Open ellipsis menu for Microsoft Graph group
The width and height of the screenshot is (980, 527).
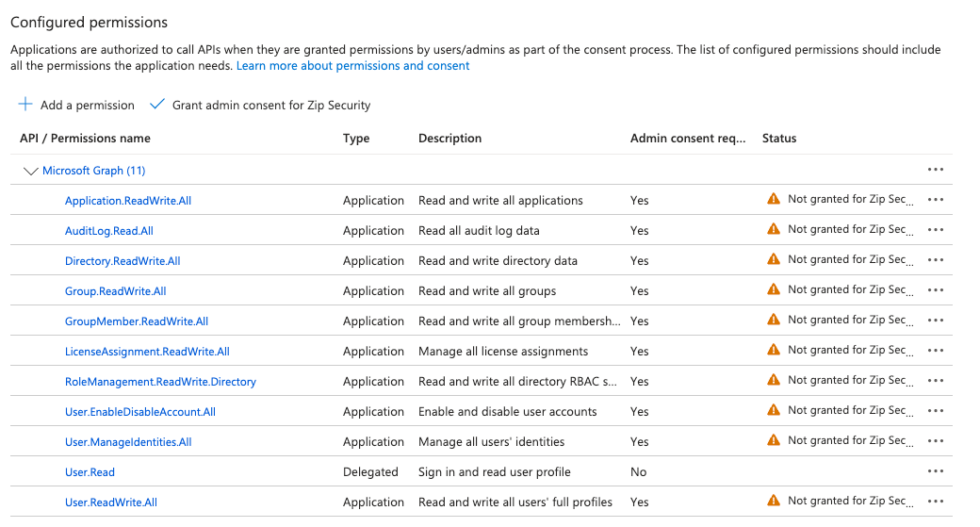click(x=935, y=170)
